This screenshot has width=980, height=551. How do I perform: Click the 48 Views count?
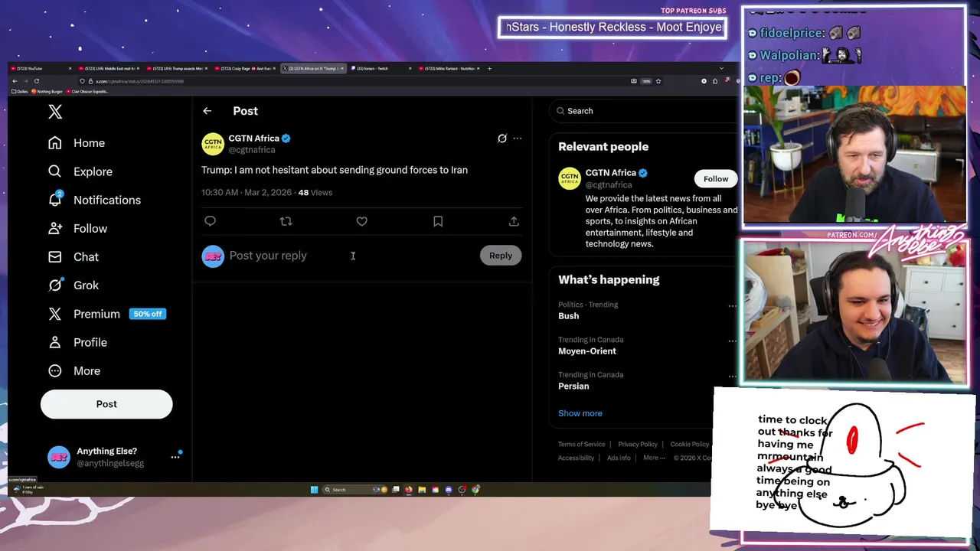point(315,193)
